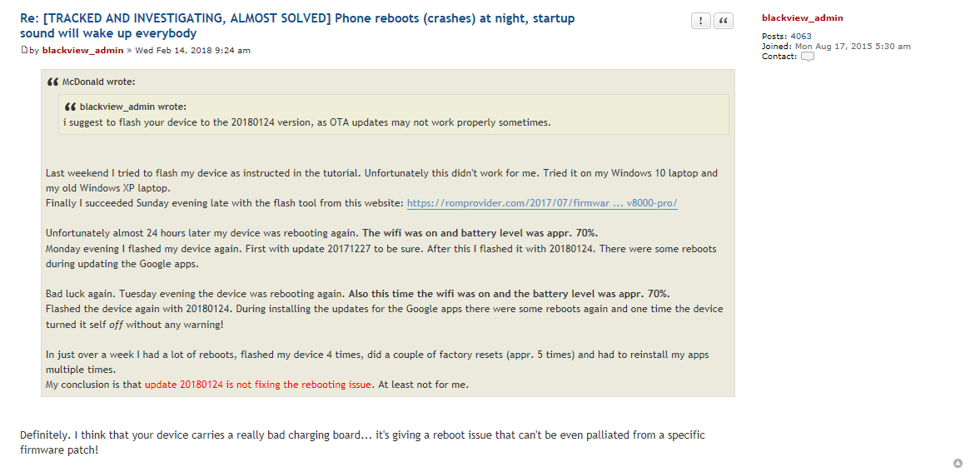Click the reply with quote icon
980x472 pixels.
[x=723, y=22]
